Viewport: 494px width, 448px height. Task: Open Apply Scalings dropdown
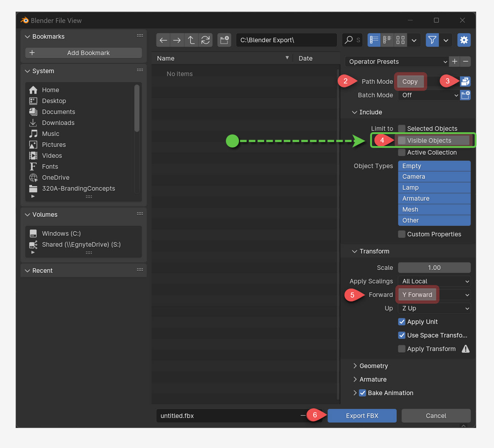[434, 281]
